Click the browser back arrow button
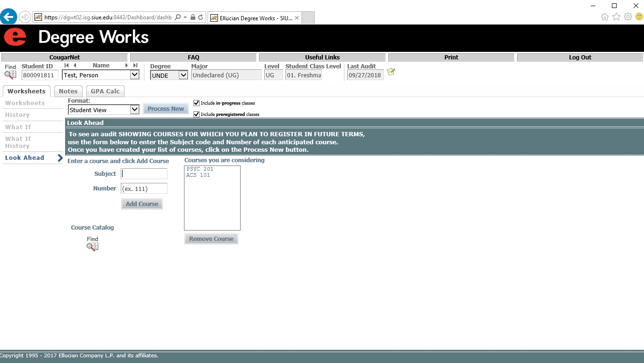This screenshot has height=363, width=644. tap(8, 17)
